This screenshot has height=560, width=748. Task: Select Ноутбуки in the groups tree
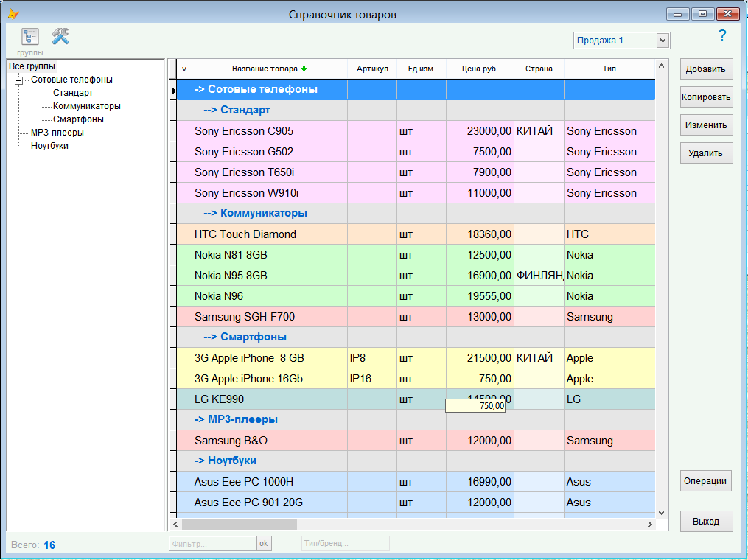pyautogui.click(x=49, y=146)
